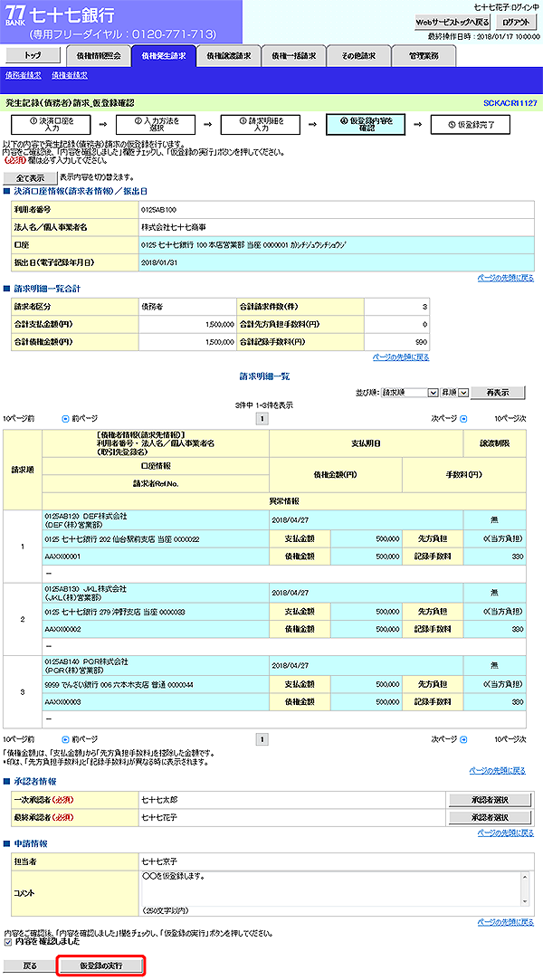Click page number 1 above the table
This screenshot has height=980, width=543.
pyautogui.click(x=262, y=419)
